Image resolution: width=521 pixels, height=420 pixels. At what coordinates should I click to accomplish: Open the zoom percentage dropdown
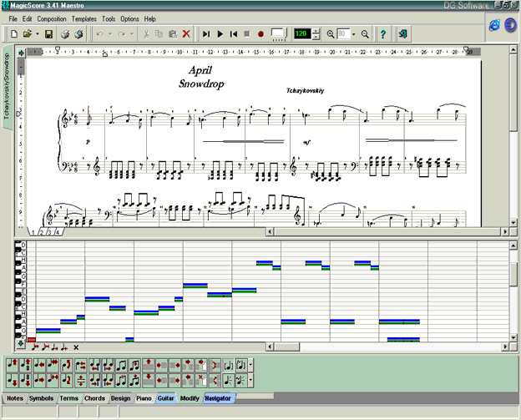coord(353,34)
